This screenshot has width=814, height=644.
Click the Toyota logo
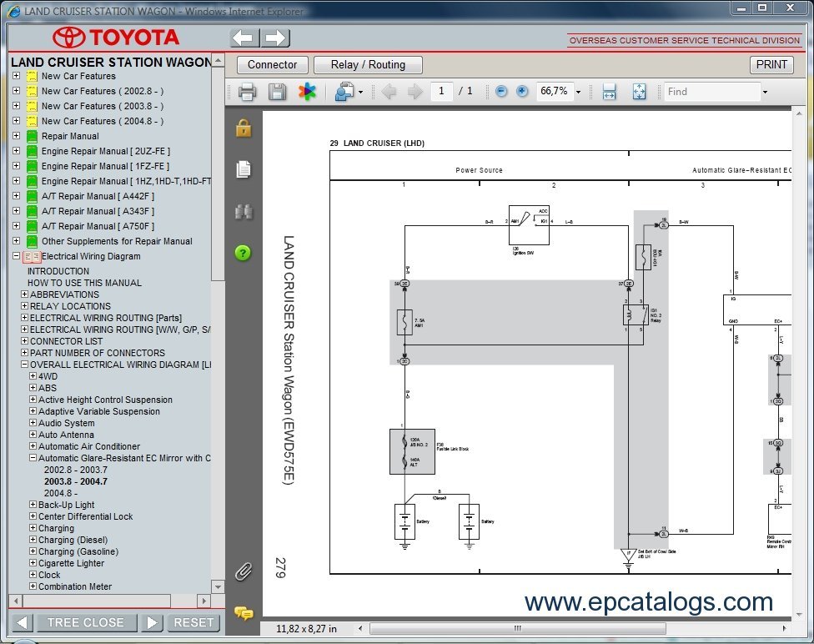click(116, 38)
